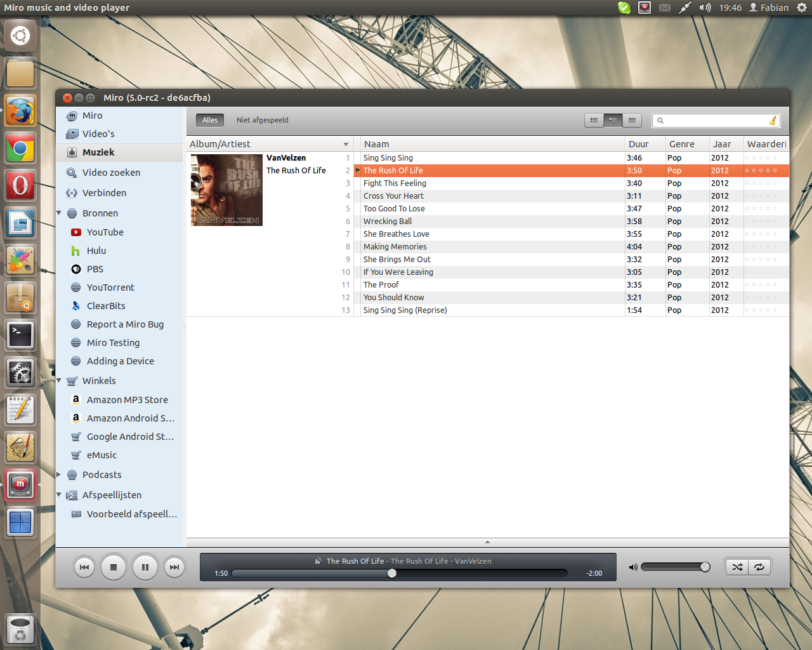Open the Muziek library tab
Viewport: 812px width, 650px height.
pos(119,152)
